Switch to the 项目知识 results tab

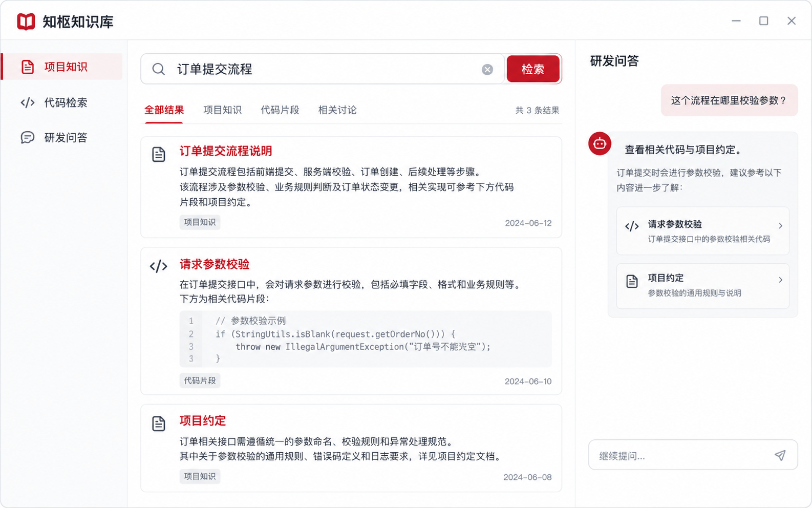tap(222, 110)
